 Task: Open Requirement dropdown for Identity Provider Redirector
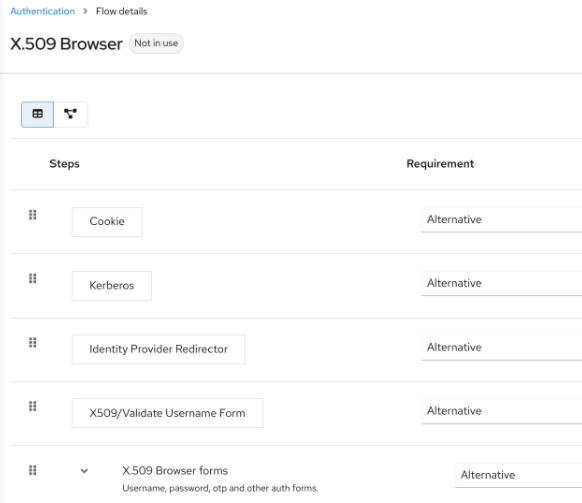501,347
